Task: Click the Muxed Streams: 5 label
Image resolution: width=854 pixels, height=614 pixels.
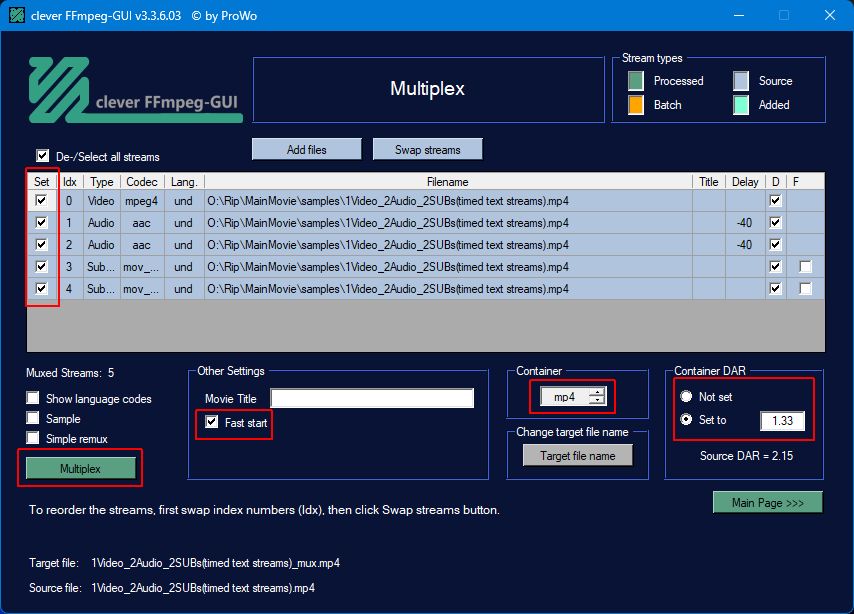Action: point(70,373)
